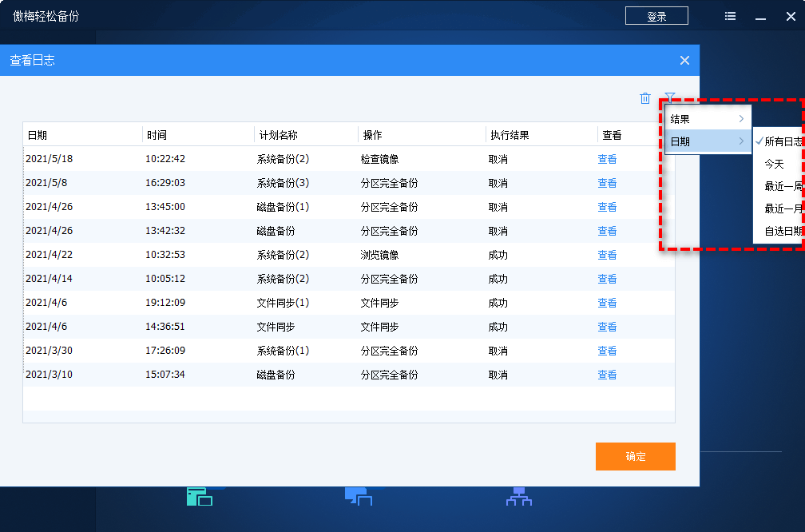The image size is (805, 532).
Task: Close the 查看日志 dialog
Action: click(684, 60)
